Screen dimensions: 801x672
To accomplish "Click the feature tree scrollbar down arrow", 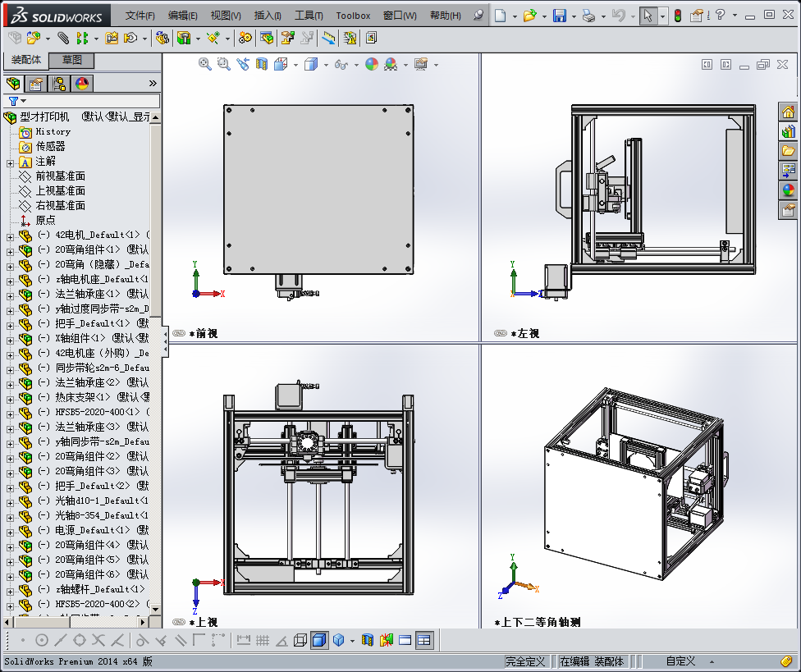I will (x=155, y=609).
